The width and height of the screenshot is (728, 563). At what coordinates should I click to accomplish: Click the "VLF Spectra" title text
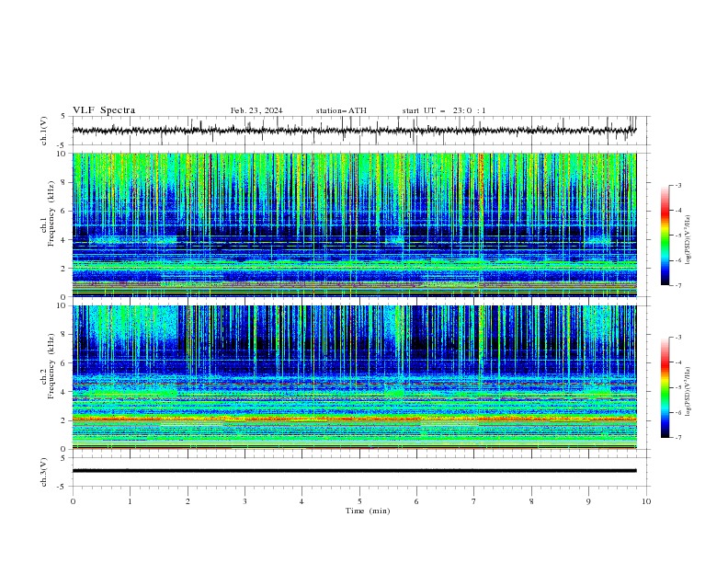(x=104, y=110)
